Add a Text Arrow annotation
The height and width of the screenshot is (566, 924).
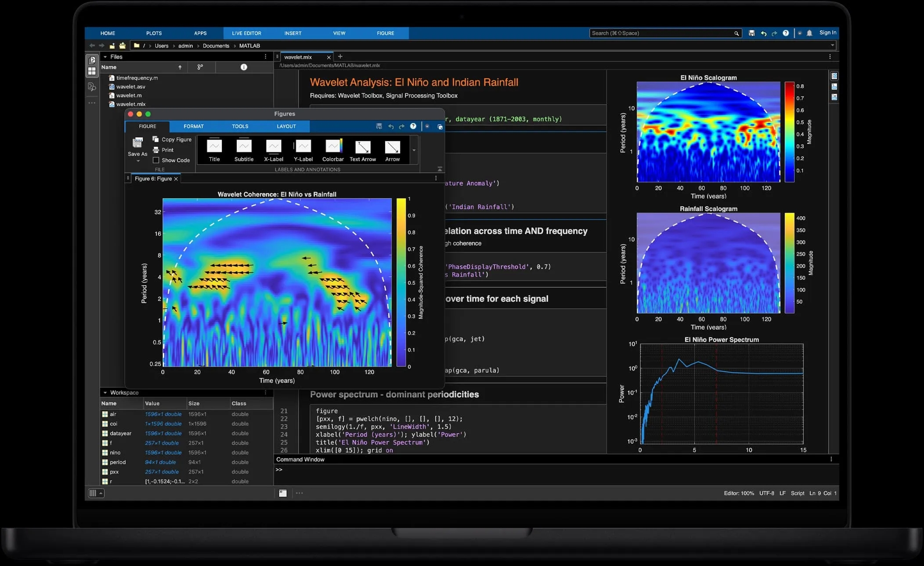[362, 149]
